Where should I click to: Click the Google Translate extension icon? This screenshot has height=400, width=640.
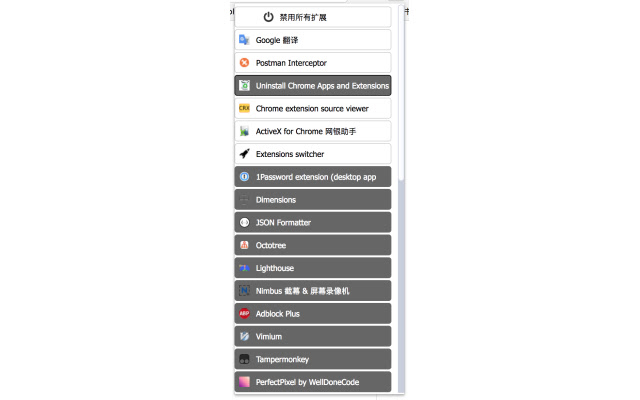(244, 40)
